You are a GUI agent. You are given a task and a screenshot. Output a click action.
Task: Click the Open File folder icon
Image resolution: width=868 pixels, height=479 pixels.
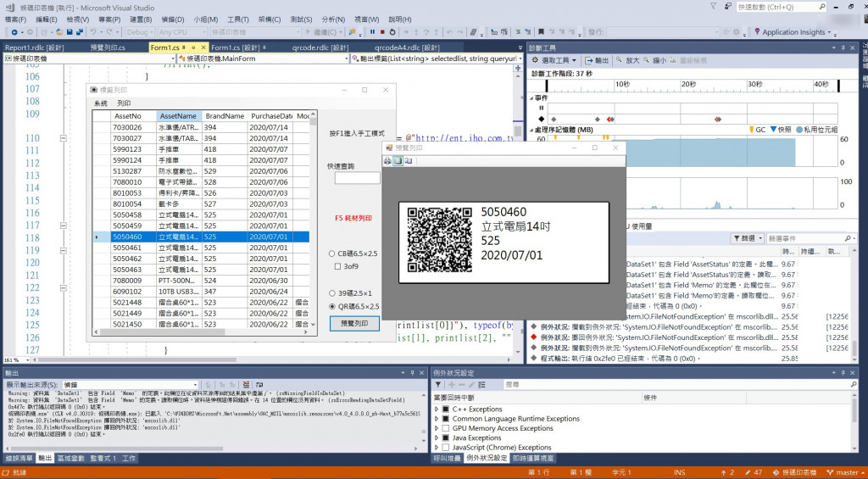point(59,32)
